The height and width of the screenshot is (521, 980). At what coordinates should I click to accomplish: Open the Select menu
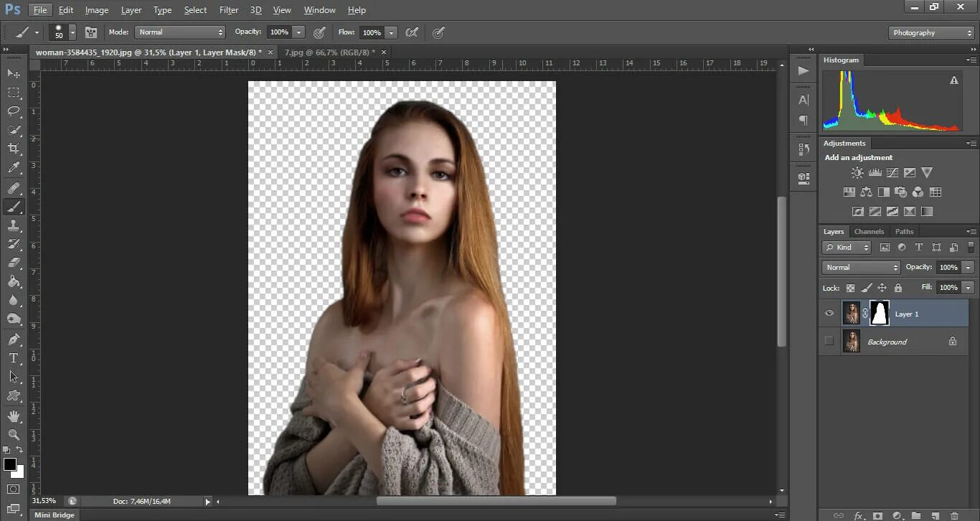click(x=195, y=10)
